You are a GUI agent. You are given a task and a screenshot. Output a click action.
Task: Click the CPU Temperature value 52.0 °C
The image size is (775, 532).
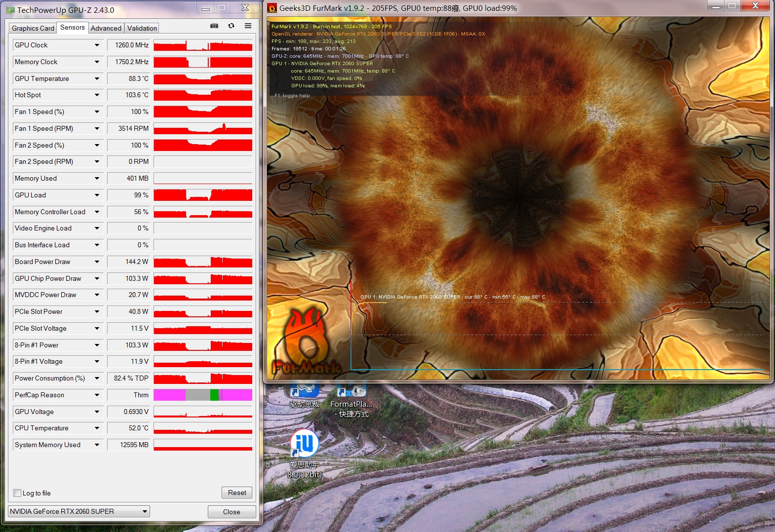tap(128, 428)
